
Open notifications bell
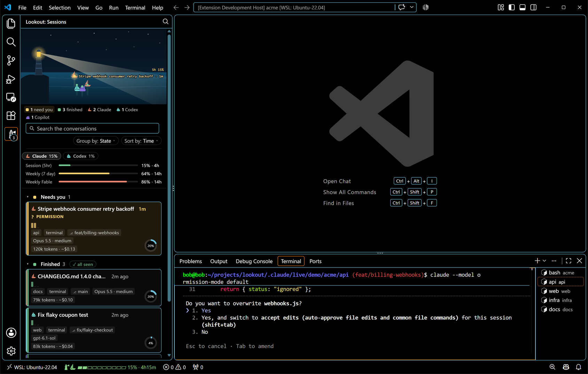(x=578, y=367)
